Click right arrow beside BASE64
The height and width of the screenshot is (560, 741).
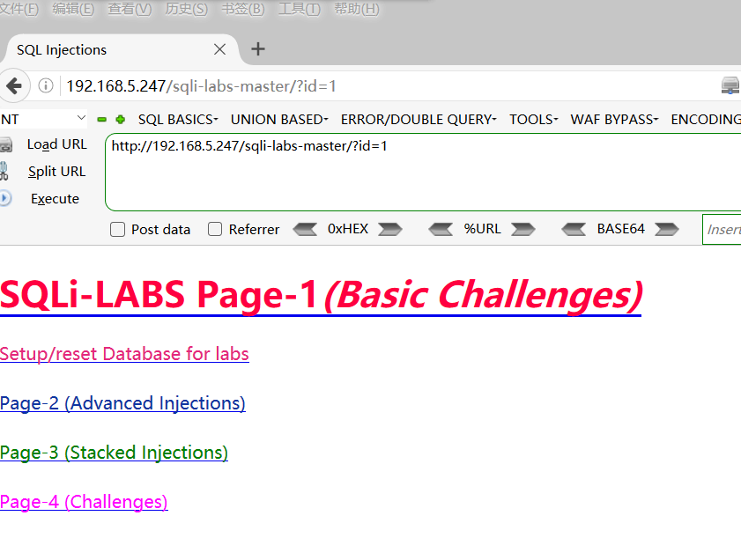click(667, 230)
